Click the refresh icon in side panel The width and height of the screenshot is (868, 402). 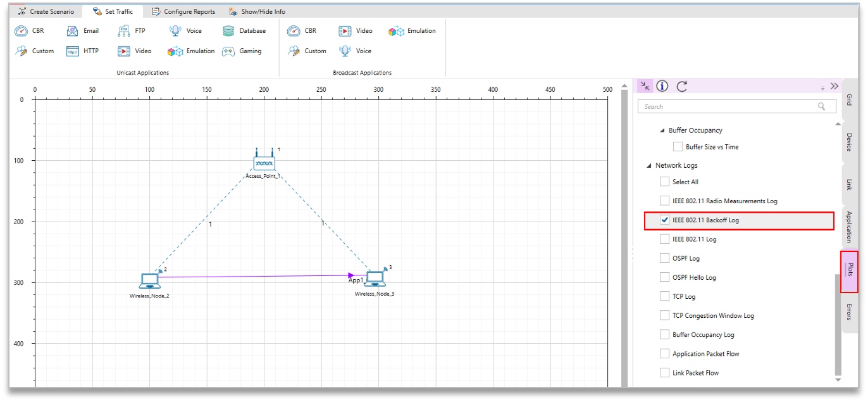[681, 86]
